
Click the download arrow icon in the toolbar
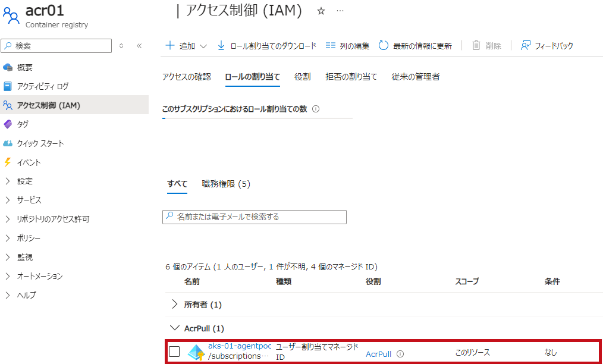(x=221, y=45)
